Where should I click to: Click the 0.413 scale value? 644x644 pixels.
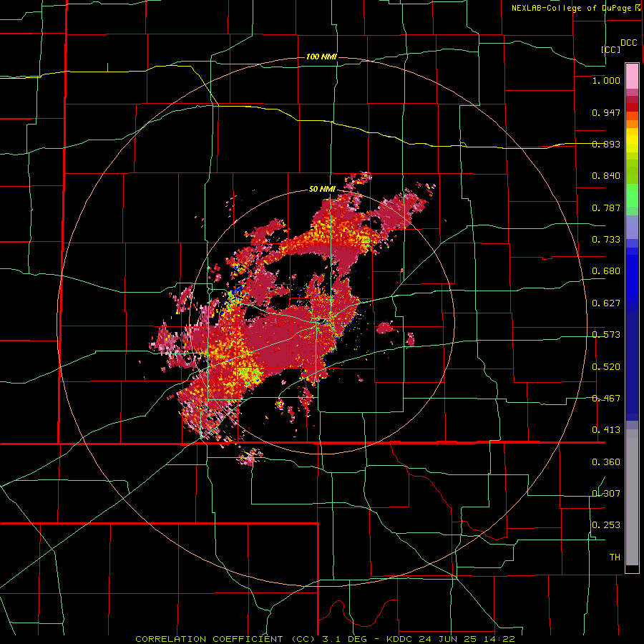[x=606, y=430]
